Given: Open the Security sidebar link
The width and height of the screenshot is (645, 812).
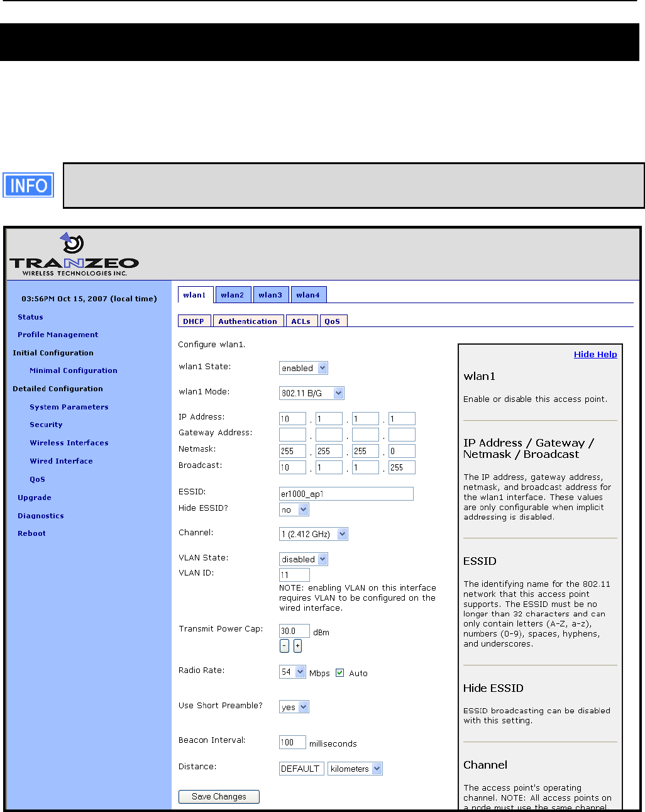Looking at the screenshot, I should pos(46,425).
